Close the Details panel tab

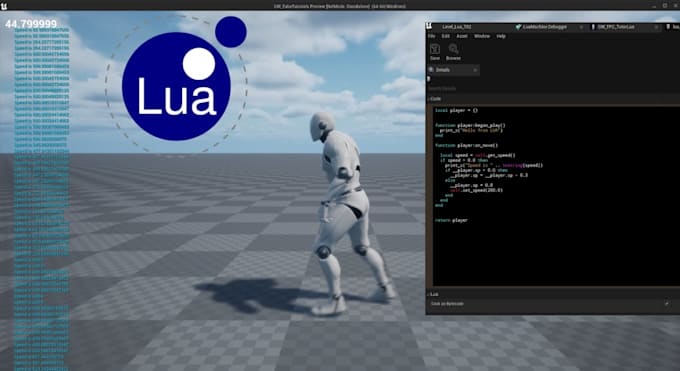click(x=475, y=70)
